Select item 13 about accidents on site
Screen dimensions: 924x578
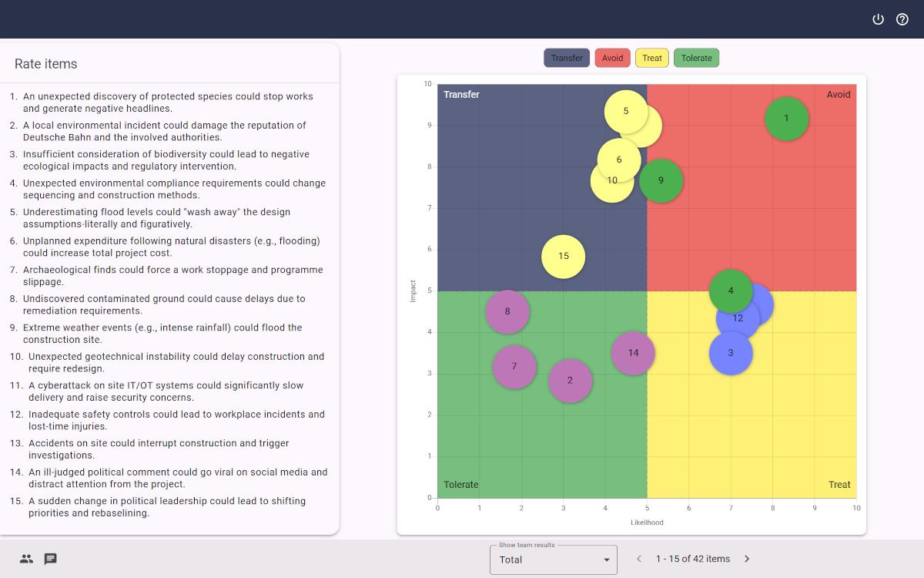pos(169,449)
